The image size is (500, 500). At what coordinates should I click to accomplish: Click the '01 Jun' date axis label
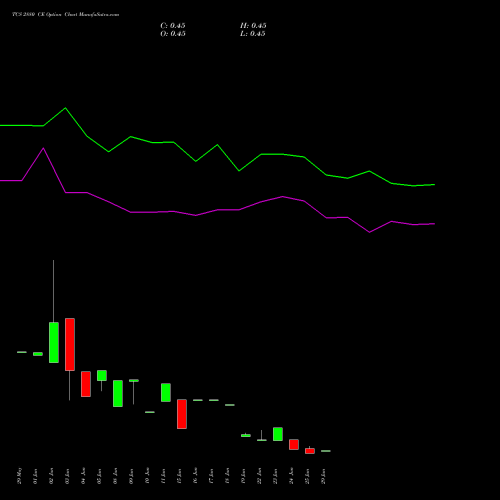click(35, 476)
